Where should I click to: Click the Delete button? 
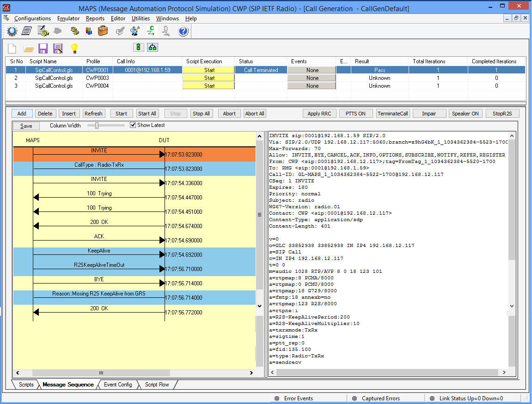(45, 114)
